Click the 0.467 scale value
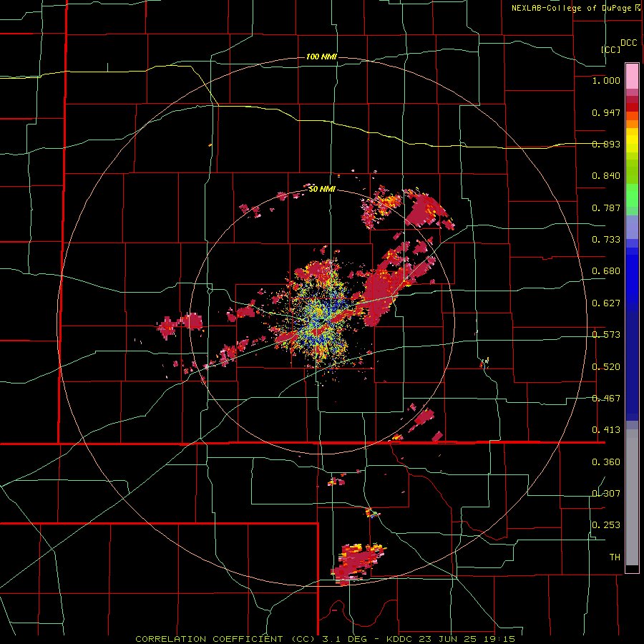The image size is (644, 644). click(606, 399)
